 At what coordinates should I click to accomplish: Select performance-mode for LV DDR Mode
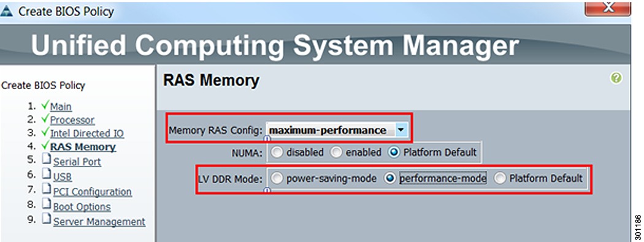pos(389,178)
